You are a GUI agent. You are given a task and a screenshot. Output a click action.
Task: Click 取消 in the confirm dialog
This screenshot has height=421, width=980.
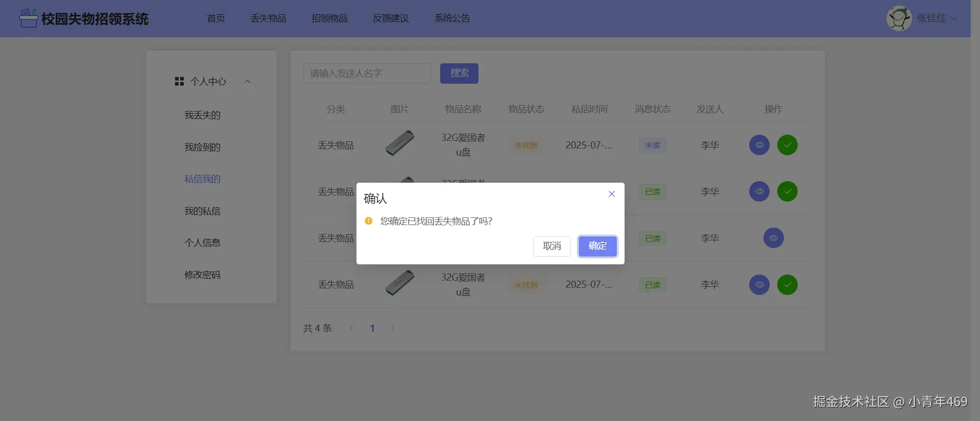click(x=552, y=246)
